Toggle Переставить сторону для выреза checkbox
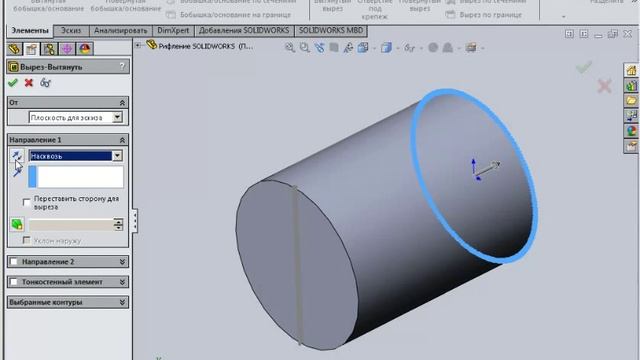Screen dimensions: 640x360 27,202
